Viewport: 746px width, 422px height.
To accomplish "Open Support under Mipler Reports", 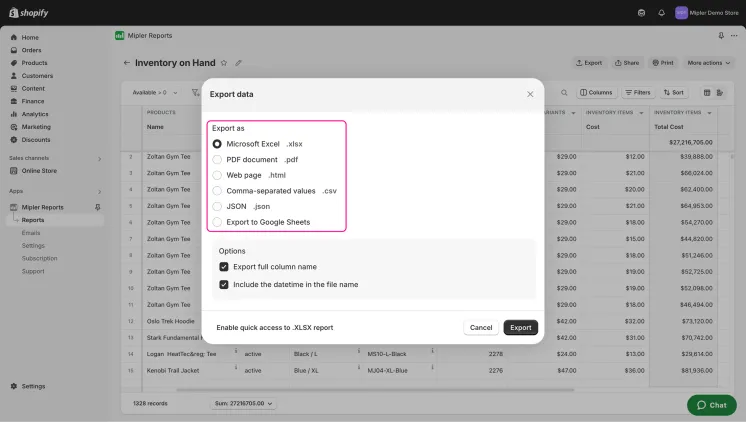I will click(x=33, y=271).
